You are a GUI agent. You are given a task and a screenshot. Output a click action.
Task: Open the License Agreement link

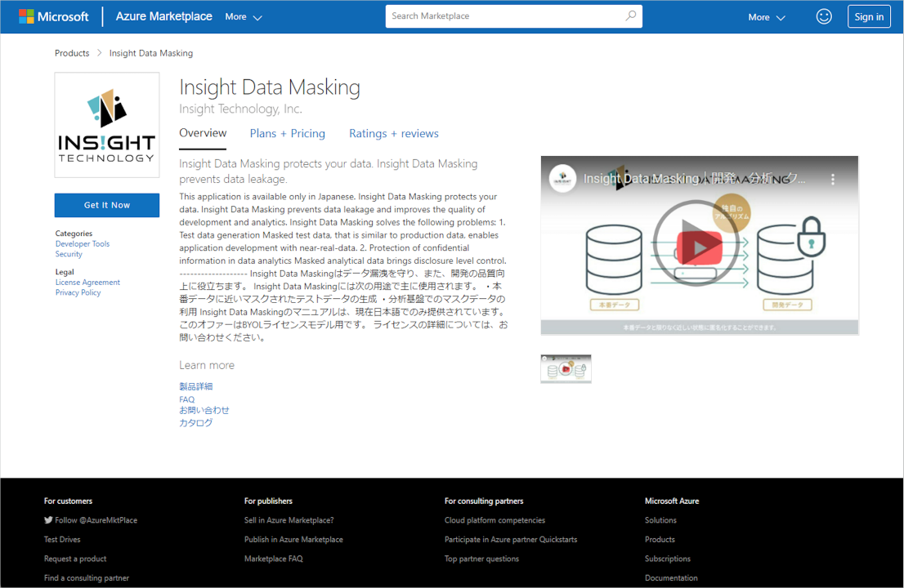pyautogui.click(x=87, y=283)
